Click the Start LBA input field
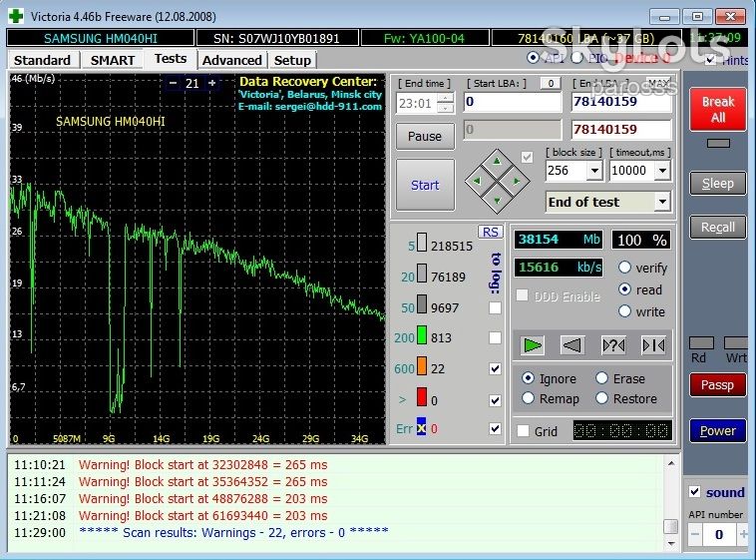756x560 pixels. tap(513, 102)
